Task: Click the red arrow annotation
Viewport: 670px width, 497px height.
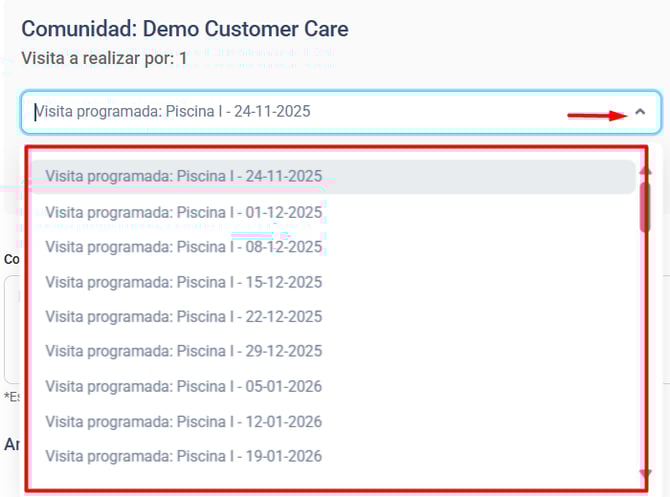Action: [x=597, y=115]
